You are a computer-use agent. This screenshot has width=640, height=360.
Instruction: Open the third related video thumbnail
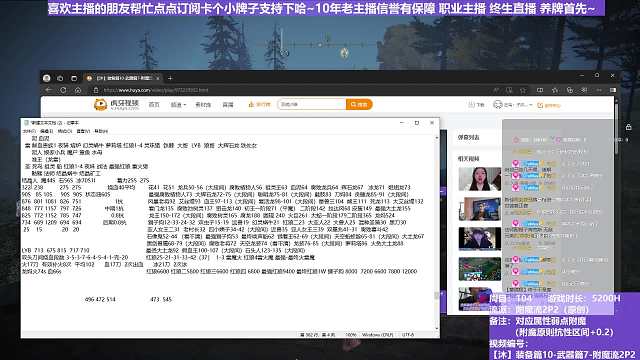point(480,239)
